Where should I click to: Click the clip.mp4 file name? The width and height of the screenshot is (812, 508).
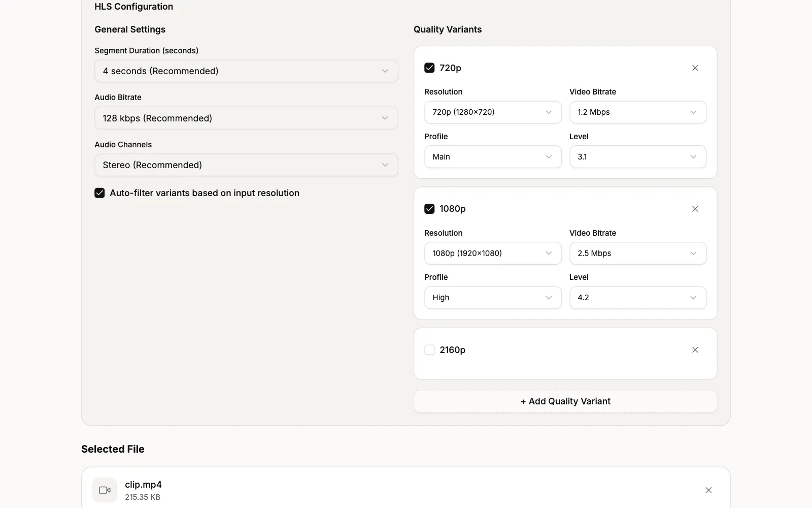144,485
